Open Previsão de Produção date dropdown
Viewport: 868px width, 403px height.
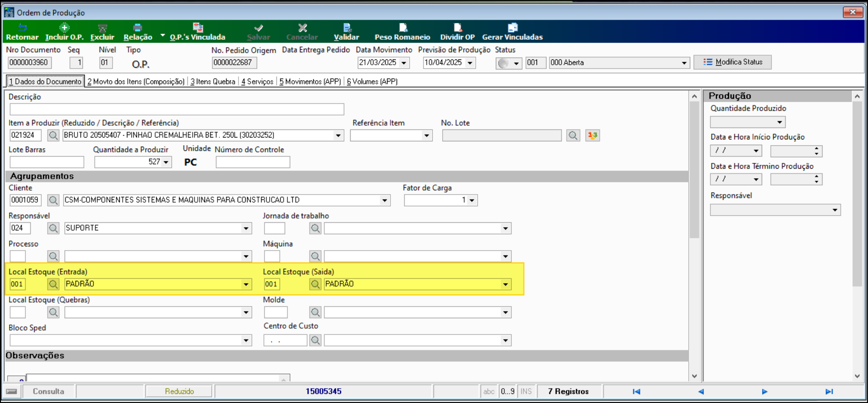pyautogui.click(x=470, y=63)
